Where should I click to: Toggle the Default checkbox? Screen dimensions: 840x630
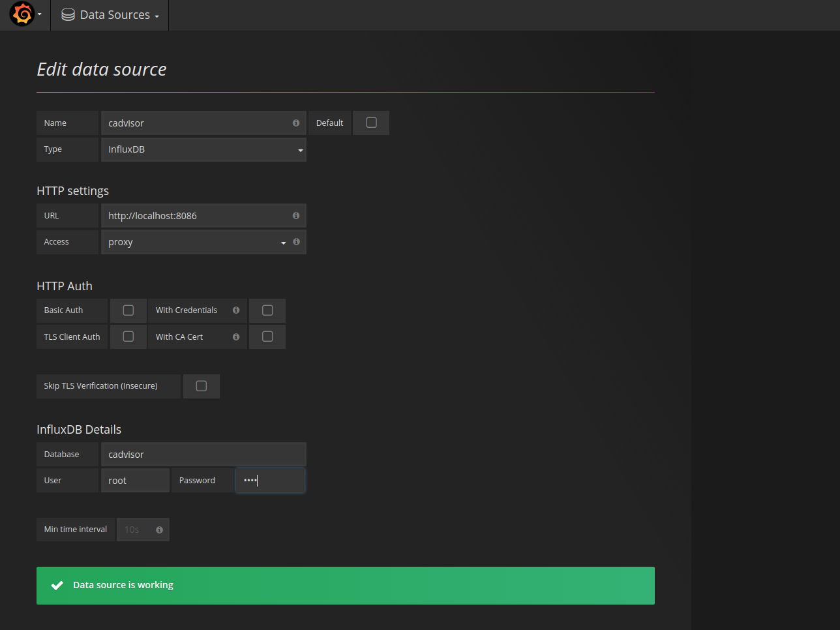pos(372,123)
